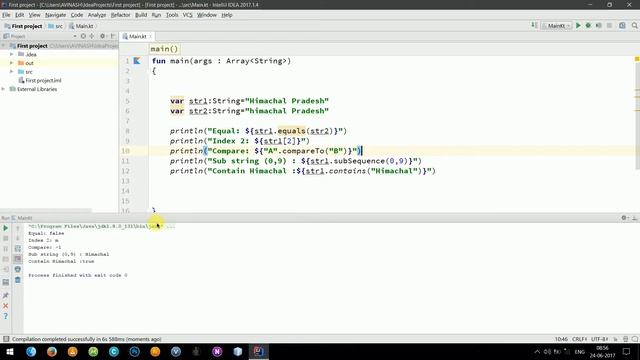
Task: Toggle scroll to end in Run console
Action: tap(18, 259)
